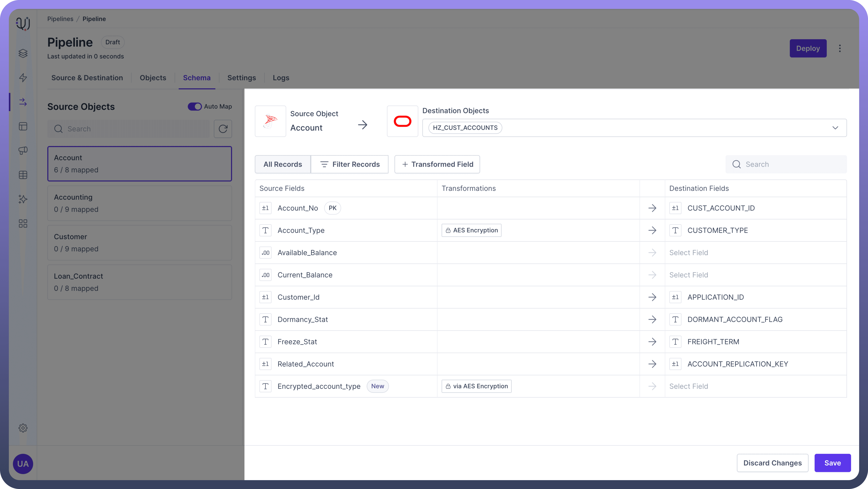Viewport: 868px width, 489px height.
Task: Click the sparkle stars sidebar icon
Action: (x=23, y=199)
